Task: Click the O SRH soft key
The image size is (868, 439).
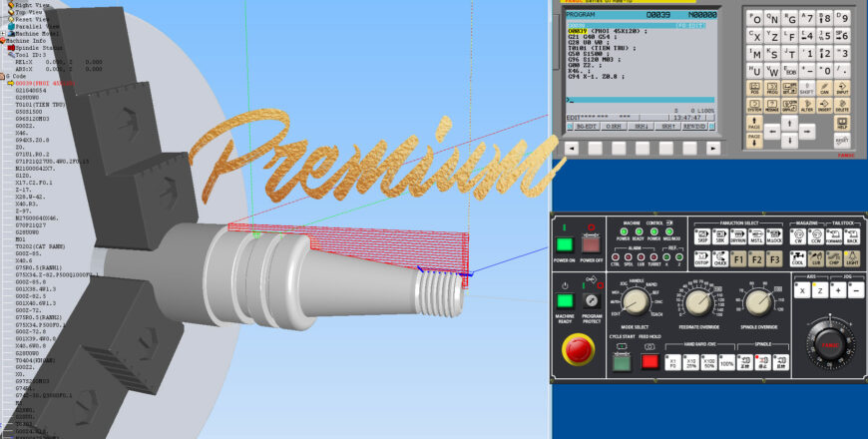Action: tap(614, 127)
